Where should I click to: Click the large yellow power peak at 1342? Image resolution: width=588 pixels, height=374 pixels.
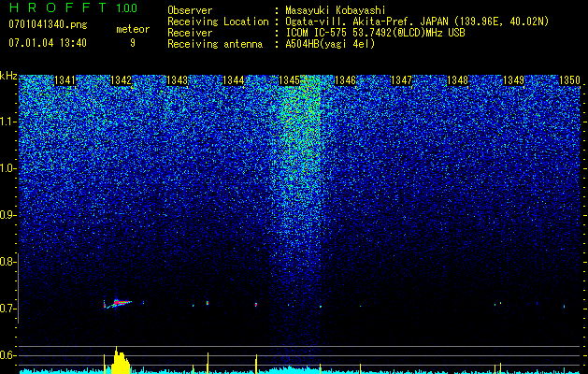tap(120, 361)
